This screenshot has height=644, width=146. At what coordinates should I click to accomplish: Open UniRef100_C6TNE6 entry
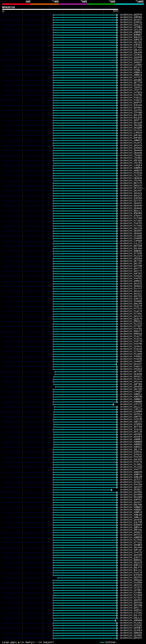coord(131,27)
